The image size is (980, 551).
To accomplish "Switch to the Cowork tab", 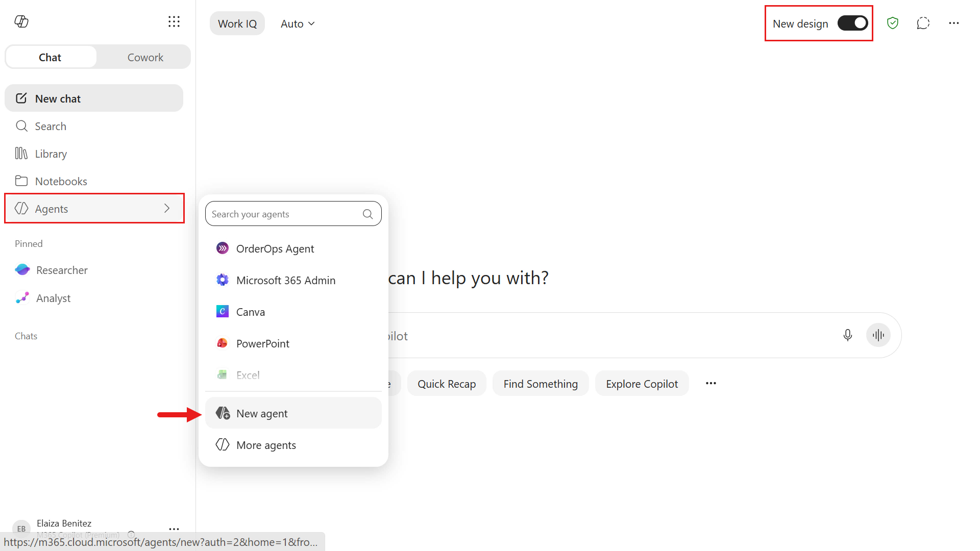I will coord(145,57).
